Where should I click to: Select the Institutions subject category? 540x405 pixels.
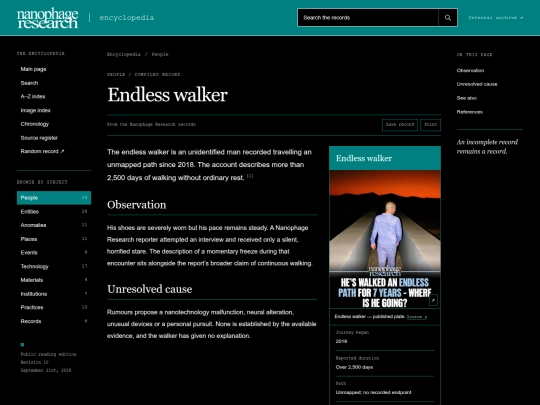[x=54, y=294]
